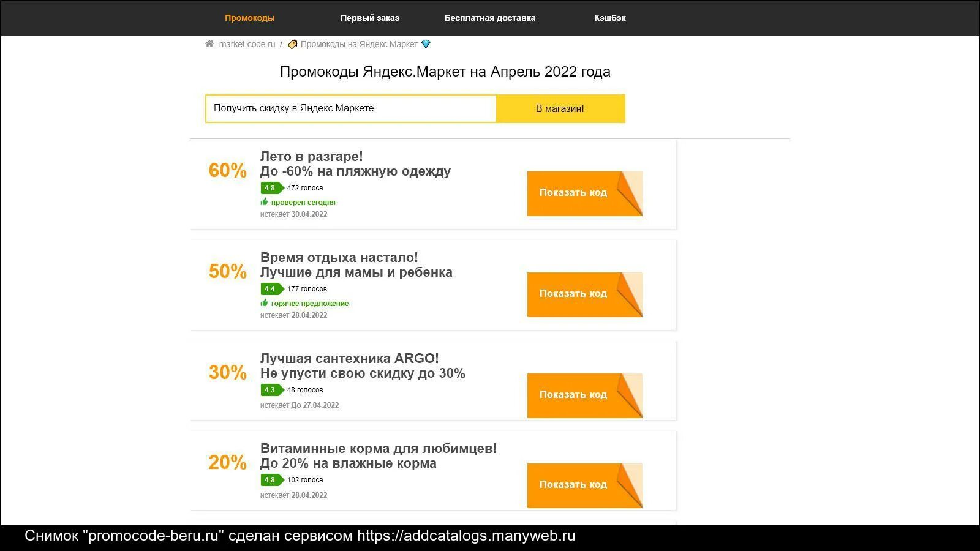Click the 4.4 rating badge
The width and height of the screenshot is (980, 551).
click(x=271, y=289)
